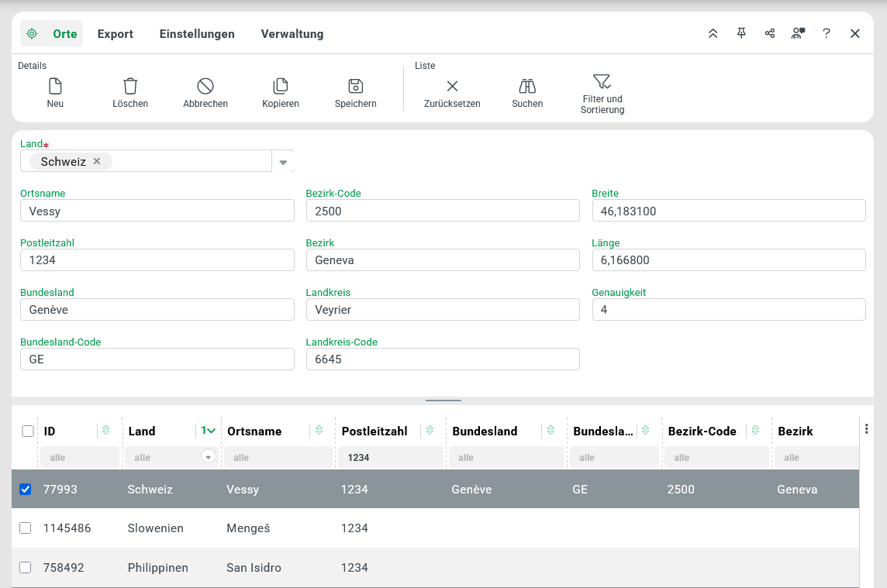Screen dimensions: 887x588
Task: Sort by ID column arrows
Action: click(105, 430)
